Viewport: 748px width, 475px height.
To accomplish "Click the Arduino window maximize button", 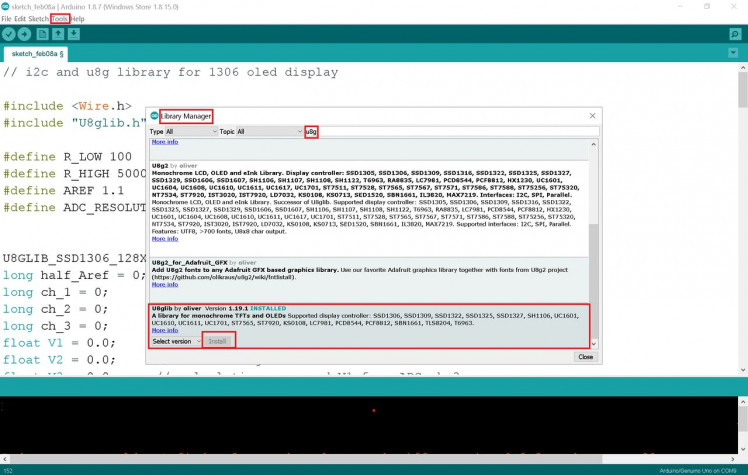I will pos(707,6).
